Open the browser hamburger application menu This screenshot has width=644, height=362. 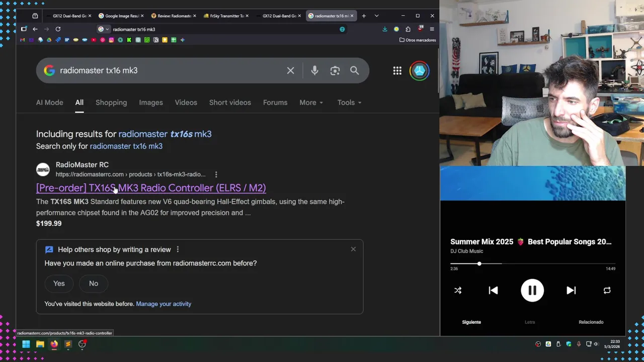[432, 29]
